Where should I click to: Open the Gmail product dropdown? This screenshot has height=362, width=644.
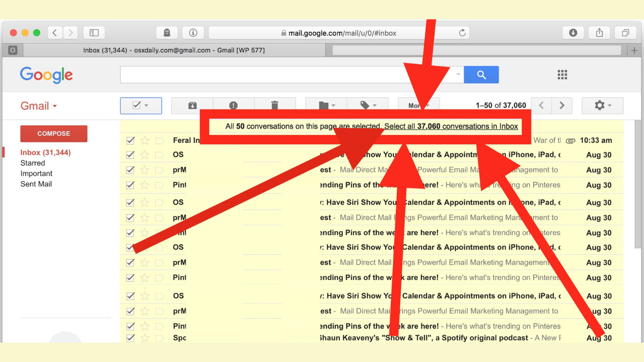pos(39,106)
